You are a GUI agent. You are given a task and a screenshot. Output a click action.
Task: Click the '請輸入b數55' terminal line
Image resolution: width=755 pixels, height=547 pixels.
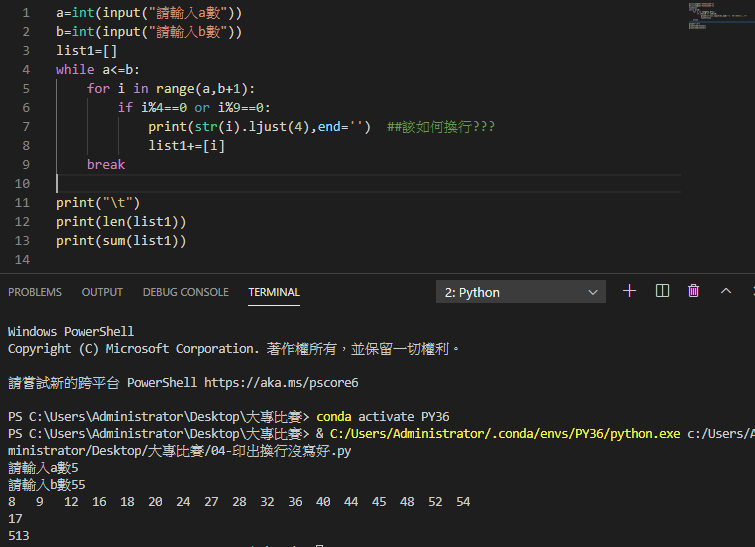point(47,485)
